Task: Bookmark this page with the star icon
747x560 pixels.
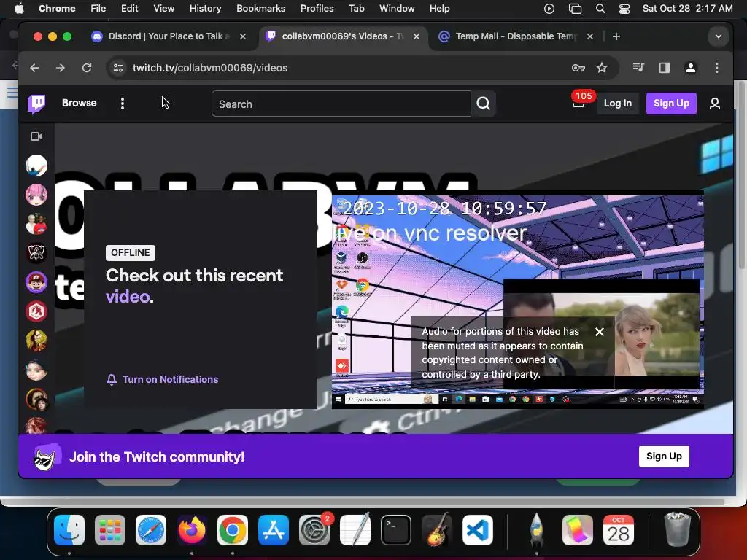Action: [602, 68]
